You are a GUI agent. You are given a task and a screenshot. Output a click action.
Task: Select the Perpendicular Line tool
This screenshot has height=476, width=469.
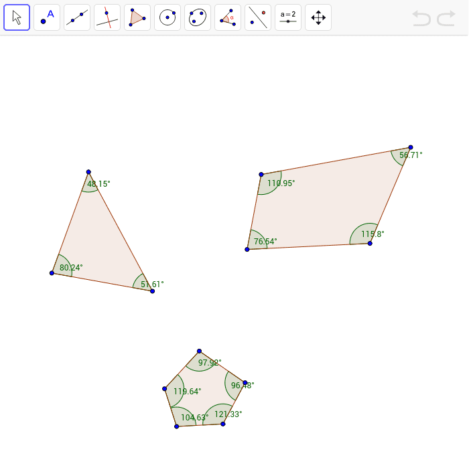click(107, 17)
